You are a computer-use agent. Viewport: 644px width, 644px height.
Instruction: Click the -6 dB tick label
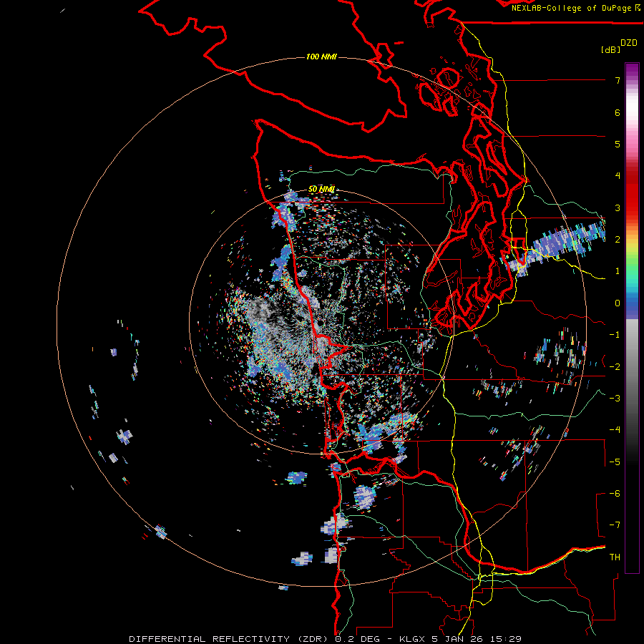click(615, 494)
